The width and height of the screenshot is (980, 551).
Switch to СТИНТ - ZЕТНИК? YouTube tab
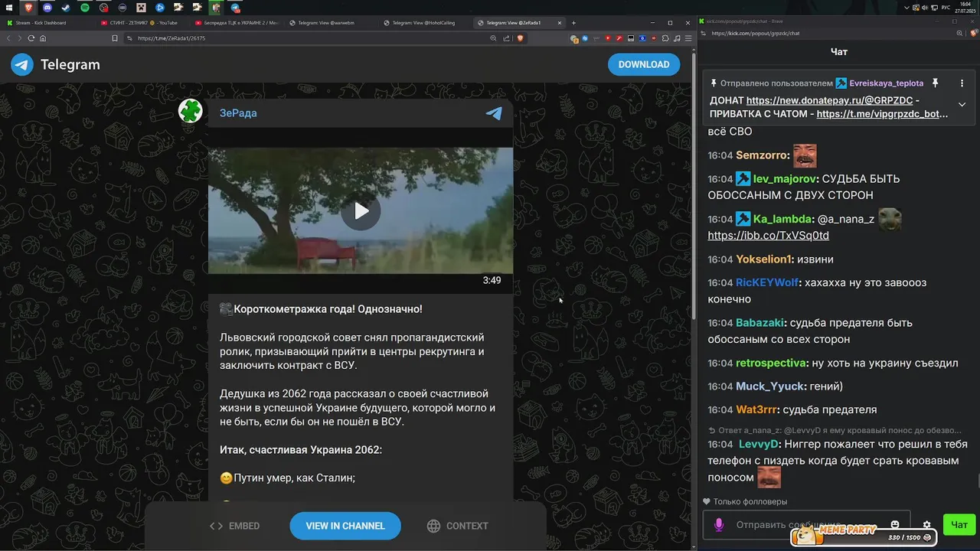coord(143,23)
